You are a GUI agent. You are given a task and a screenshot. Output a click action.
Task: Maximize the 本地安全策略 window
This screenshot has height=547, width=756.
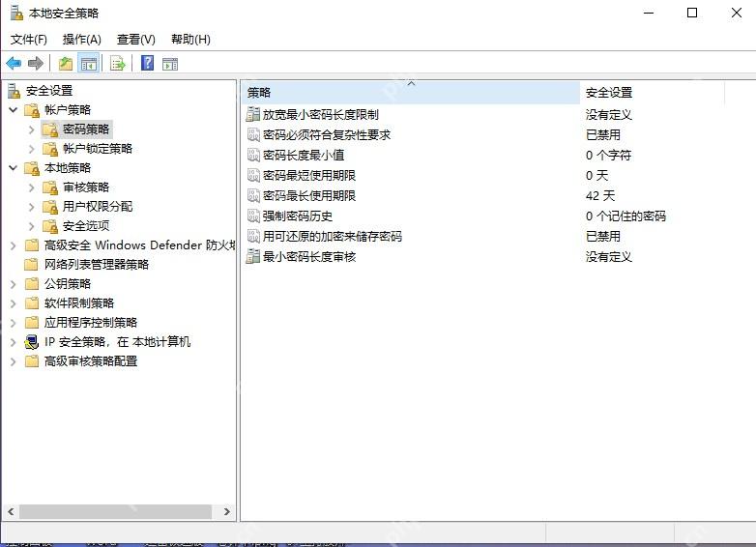(x=692, y=13)
